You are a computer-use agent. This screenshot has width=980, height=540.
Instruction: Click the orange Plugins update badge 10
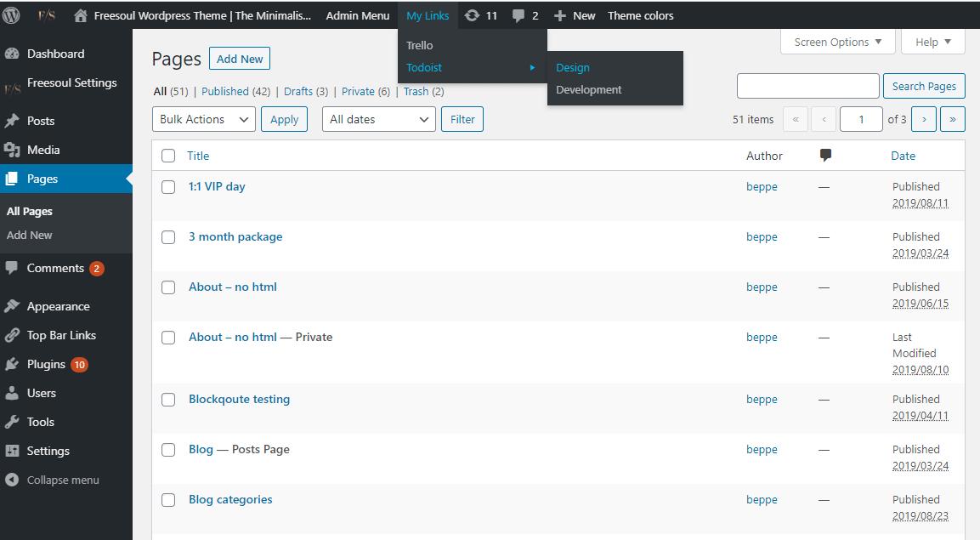pos(79,364)
